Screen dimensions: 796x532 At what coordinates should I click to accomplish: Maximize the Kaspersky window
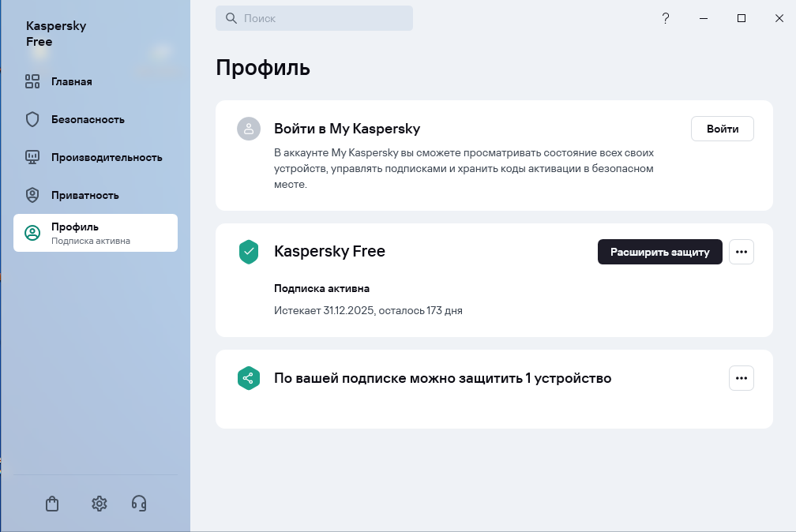742,18
